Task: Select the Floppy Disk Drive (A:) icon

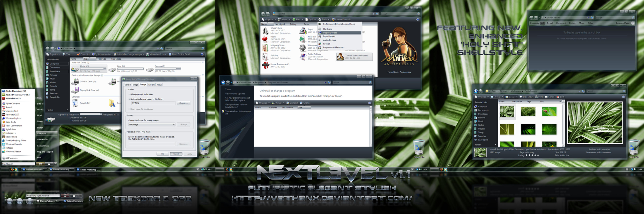Action: point(75,90)
